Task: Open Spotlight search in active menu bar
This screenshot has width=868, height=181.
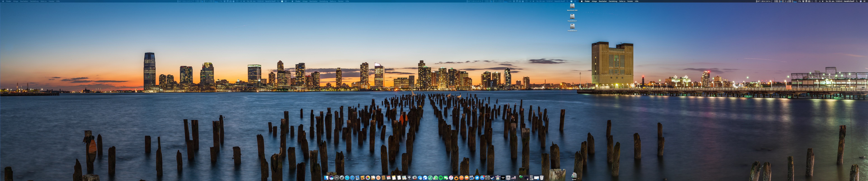Action: 857,1
